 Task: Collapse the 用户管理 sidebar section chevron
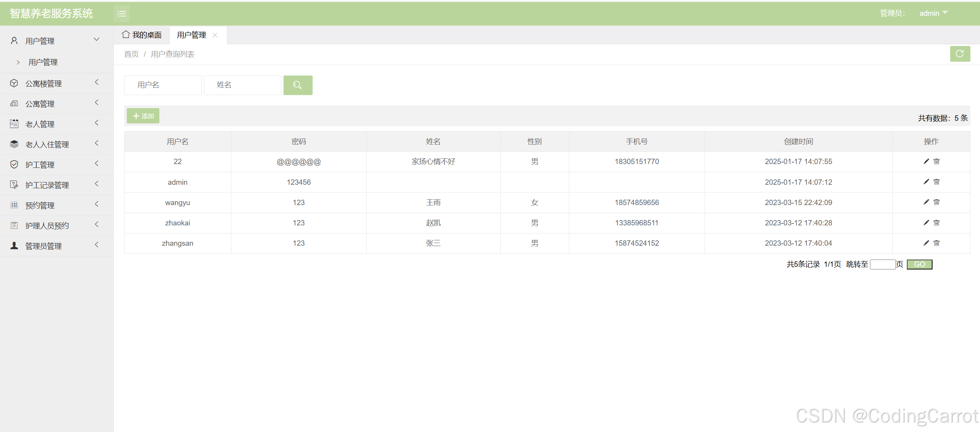click(x=97, y=39)
